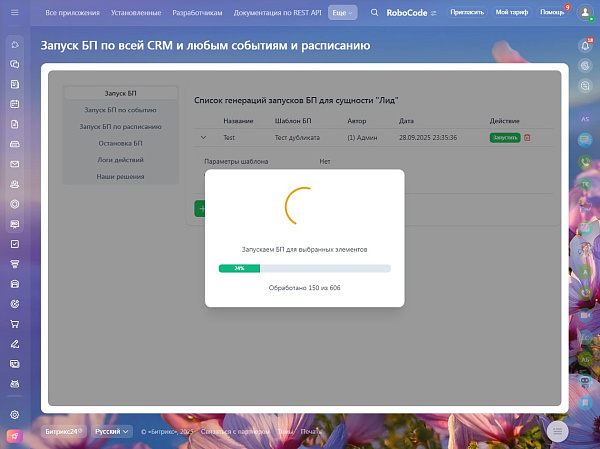Click the Битрикс24 footer button
The width and height of the screenshot is (600, 449).
64,431
